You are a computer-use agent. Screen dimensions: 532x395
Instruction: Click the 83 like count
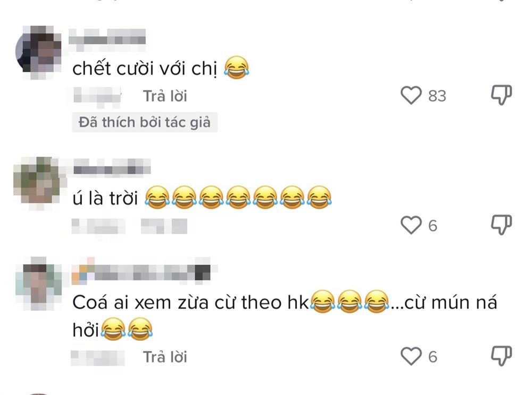[x=437, y=96]
